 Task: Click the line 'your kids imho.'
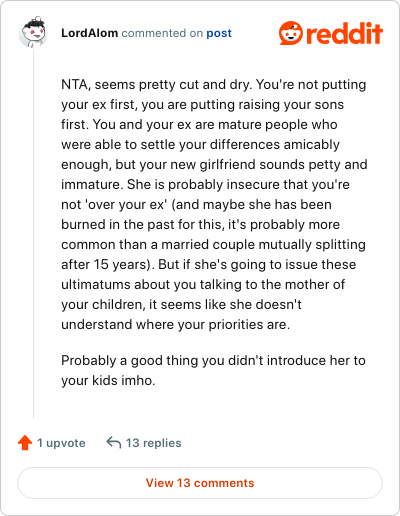pos(108,380)
